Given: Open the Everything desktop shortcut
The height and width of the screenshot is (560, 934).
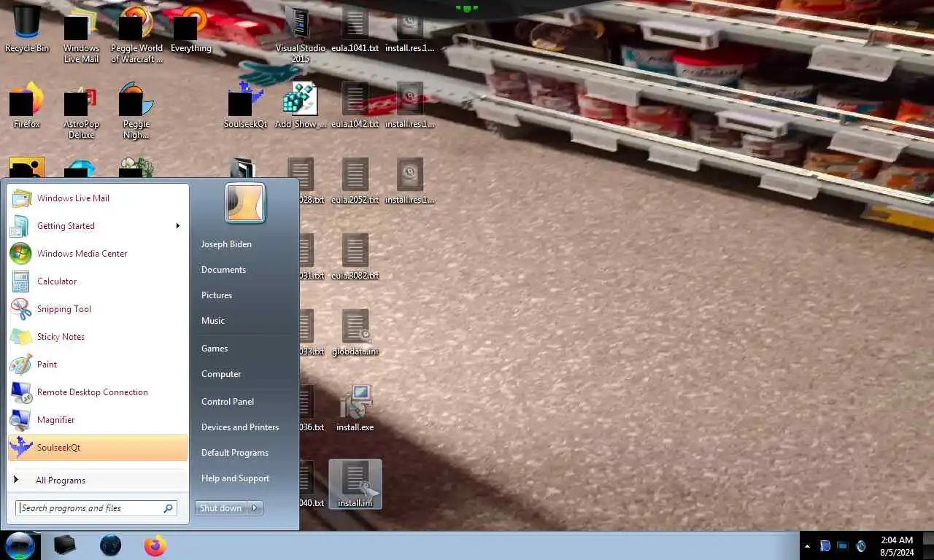Looking at the screenshot, I should tap(190, 31).
